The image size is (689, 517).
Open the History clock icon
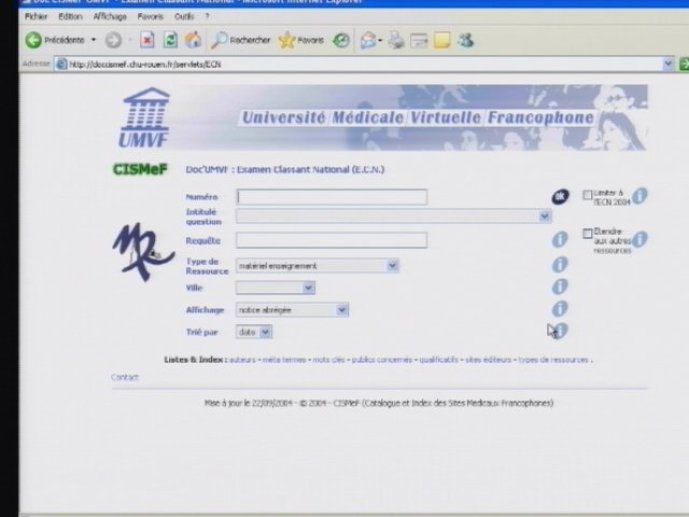click(341, 40)
